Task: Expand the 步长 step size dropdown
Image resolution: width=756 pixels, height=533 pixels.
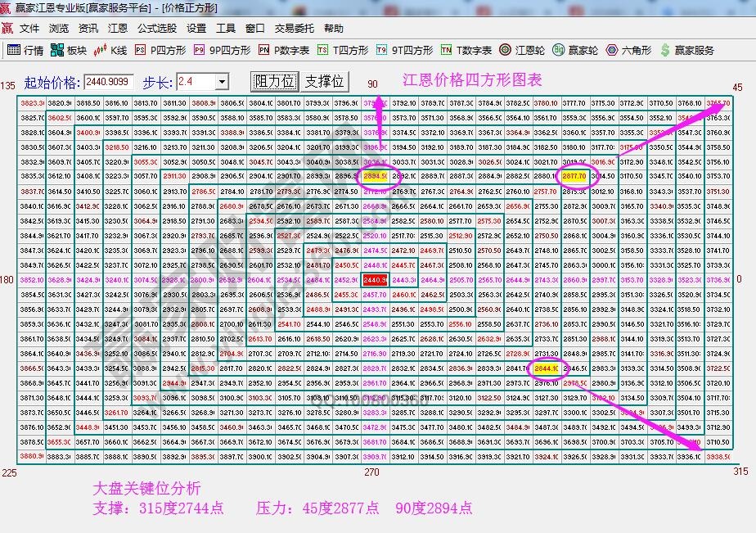Action: coord(224,81)
